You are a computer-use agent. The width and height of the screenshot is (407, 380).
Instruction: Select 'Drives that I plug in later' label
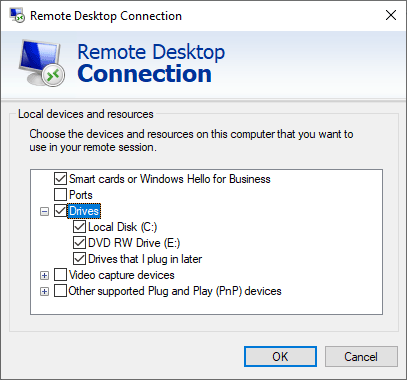point(145,259)
